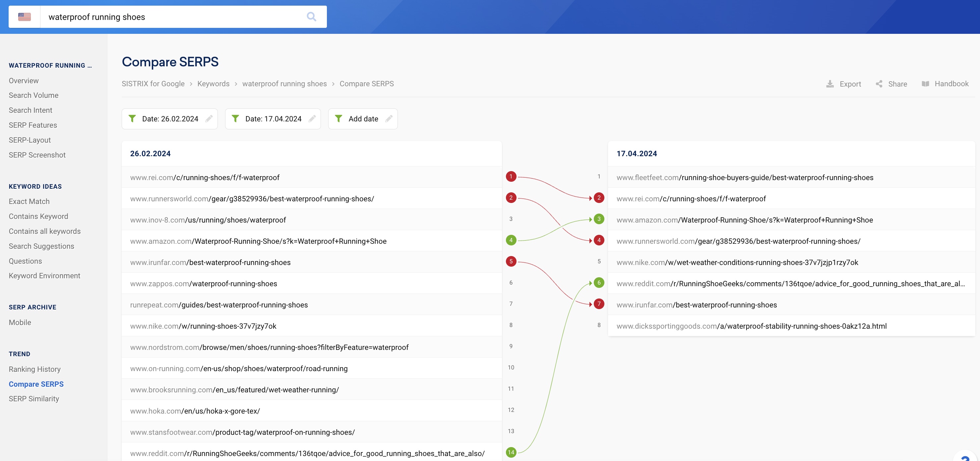Select Compare SERPS in sidebar

tap(36, 384)
